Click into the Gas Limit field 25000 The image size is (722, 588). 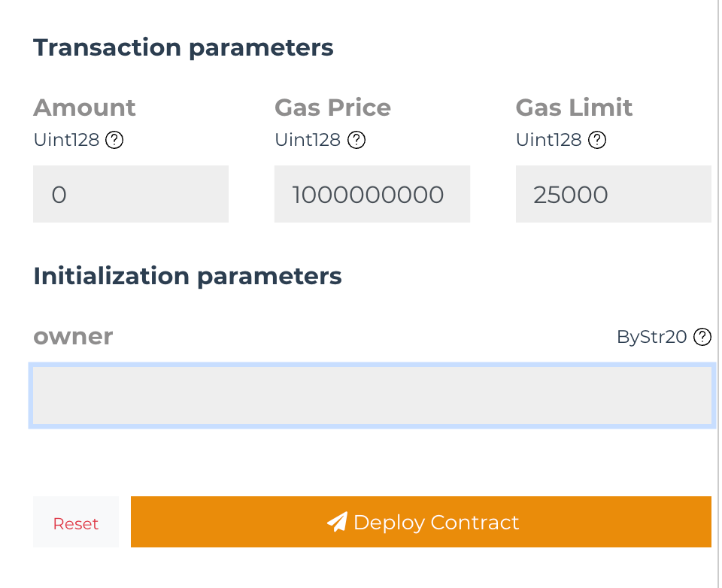coord(614,194)
